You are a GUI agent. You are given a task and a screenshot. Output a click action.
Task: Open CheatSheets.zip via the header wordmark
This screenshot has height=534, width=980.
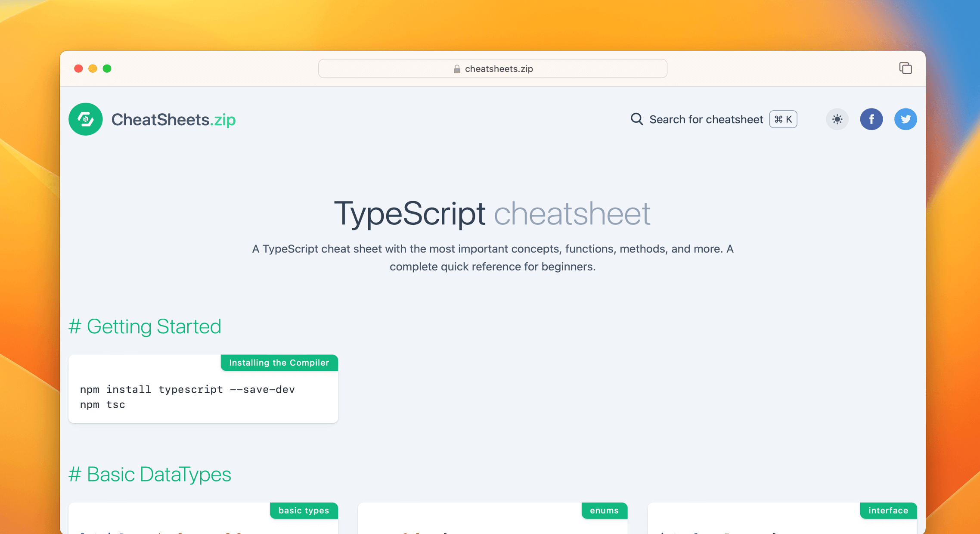[174, 119]
